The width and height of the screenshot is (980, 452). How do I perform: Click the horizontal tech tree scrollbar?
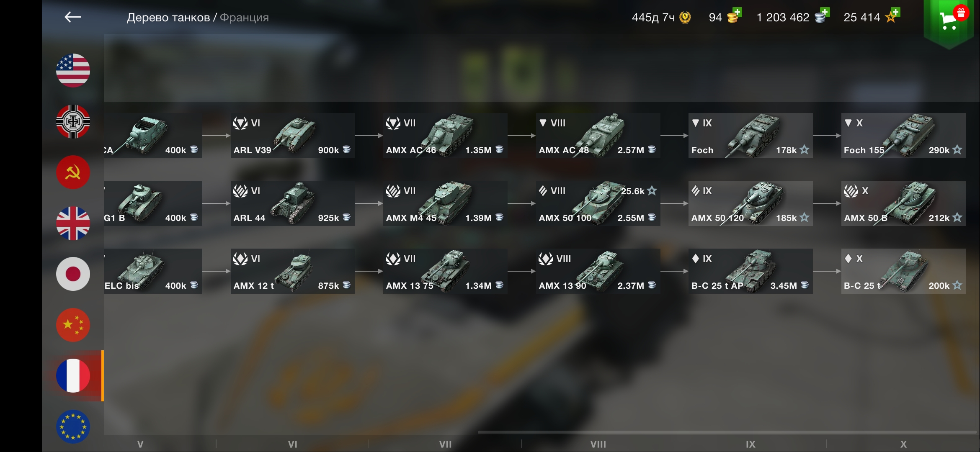[x=727, y=432]
